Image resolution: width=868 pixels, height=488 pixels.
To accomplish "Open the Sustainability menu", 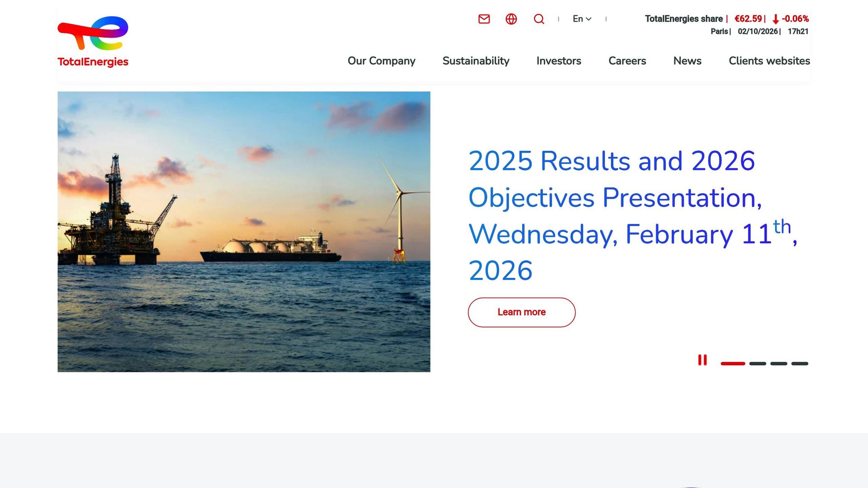I will 476,61.
